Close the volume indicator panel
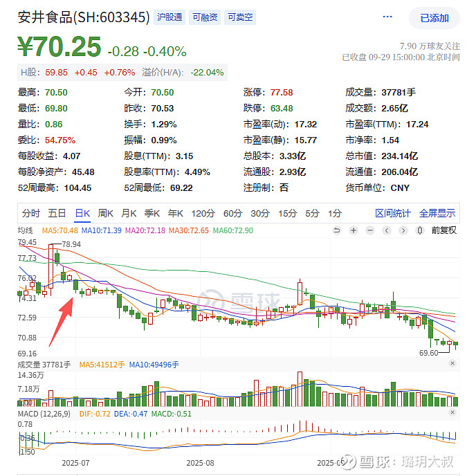Viewport: 467px width, 476px height. [x=452, y=363]
